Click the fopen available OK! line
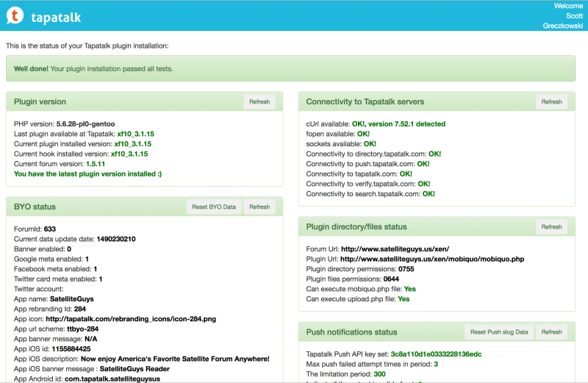 [338, 134]
